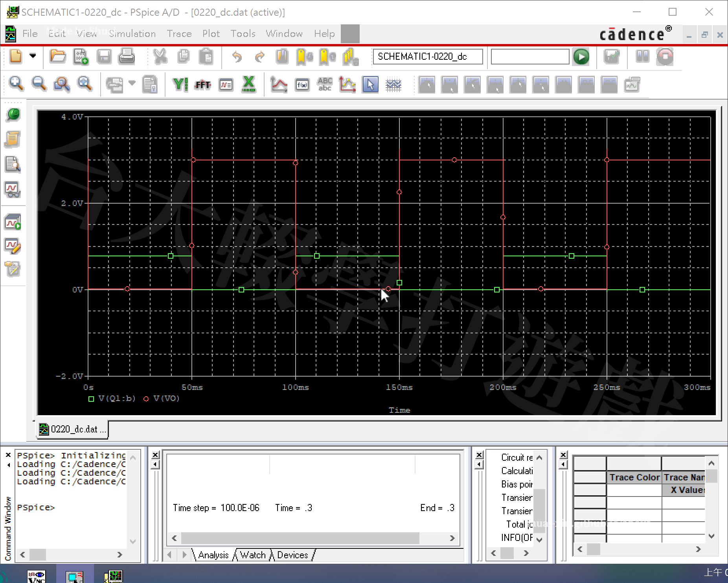Viewport: 728px width, 583px height.
Task: Click the Cut scissors icon
Action: [x=160, y=56]
